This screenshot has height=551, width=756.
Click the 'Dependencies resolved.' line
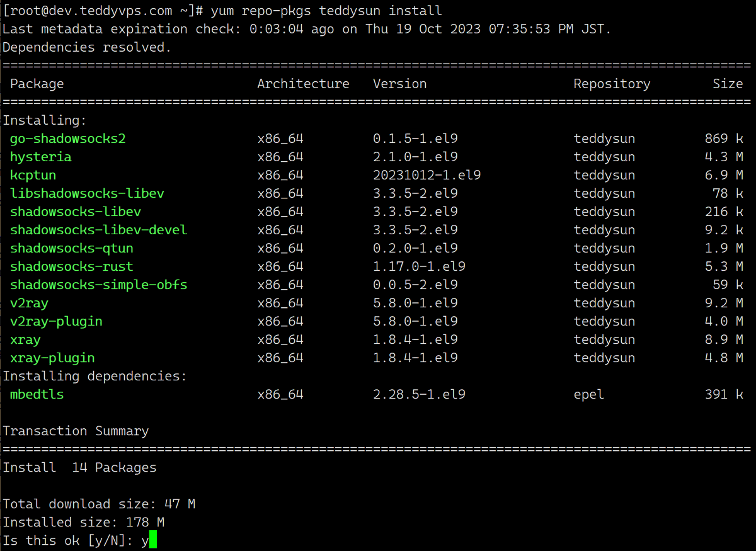(87, 47)
